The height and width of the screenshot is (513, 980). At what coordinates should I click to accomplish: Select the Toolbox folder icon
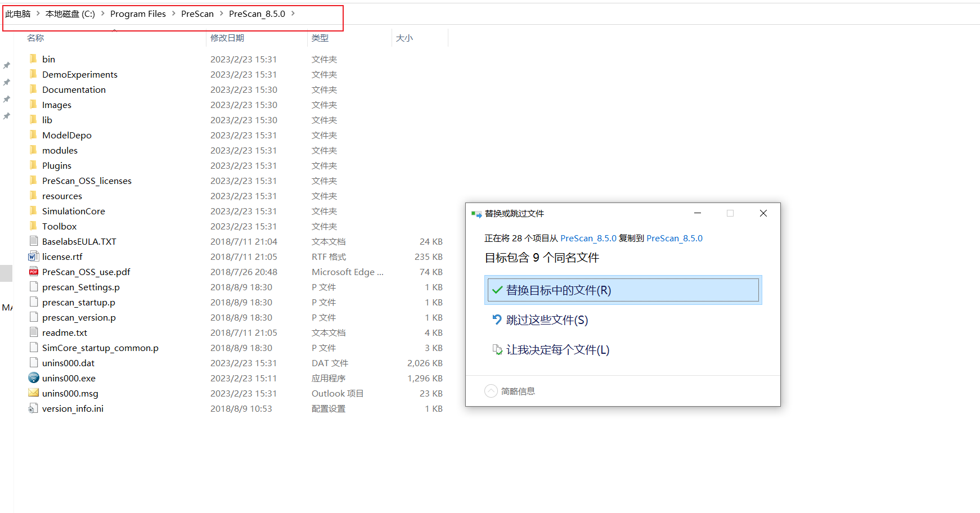33,226
